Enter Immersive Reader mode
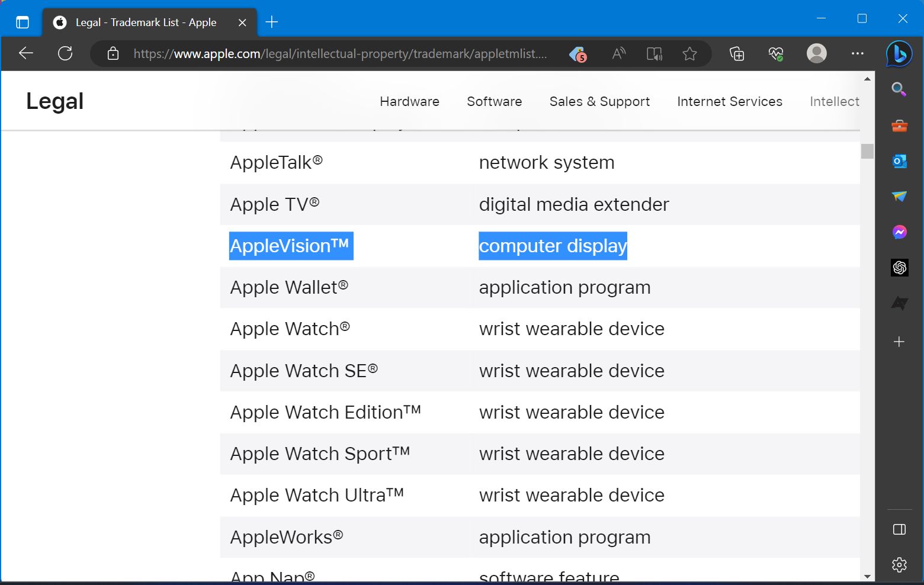Screen dimensions: 924x585 tap(654, 54)
